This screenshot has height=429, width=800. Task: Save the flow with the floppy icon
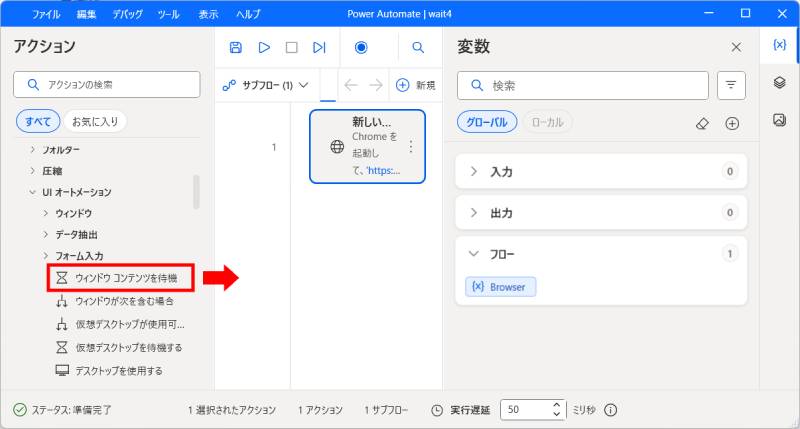235,47
